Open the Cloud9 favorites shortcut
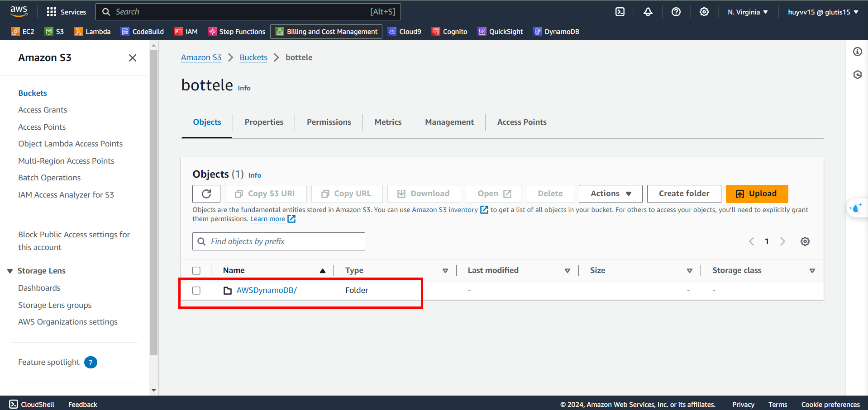 pyautogui.click(x=405, y=32)
